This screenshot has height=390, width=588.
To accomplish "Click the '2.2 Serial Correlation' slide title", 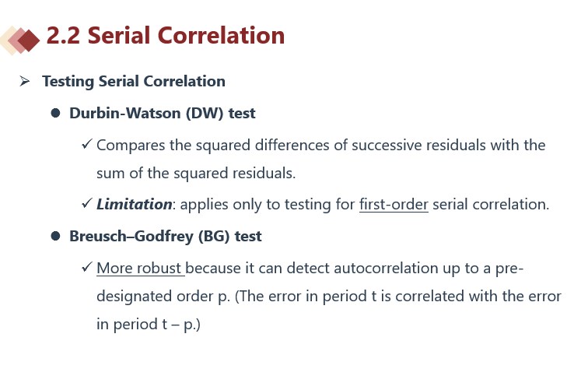I will pos(166,36).
